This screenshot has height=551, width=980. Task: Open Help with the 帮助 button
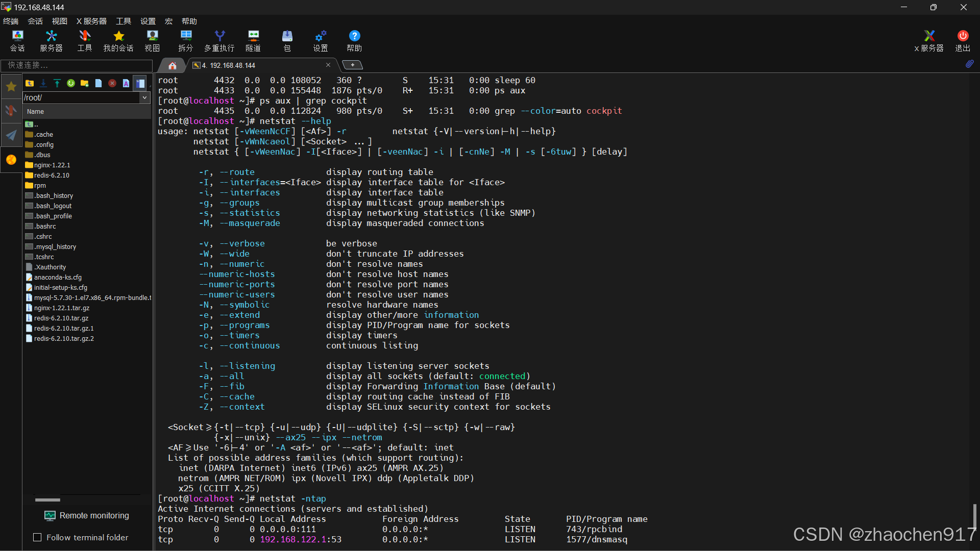coord(354,41)
